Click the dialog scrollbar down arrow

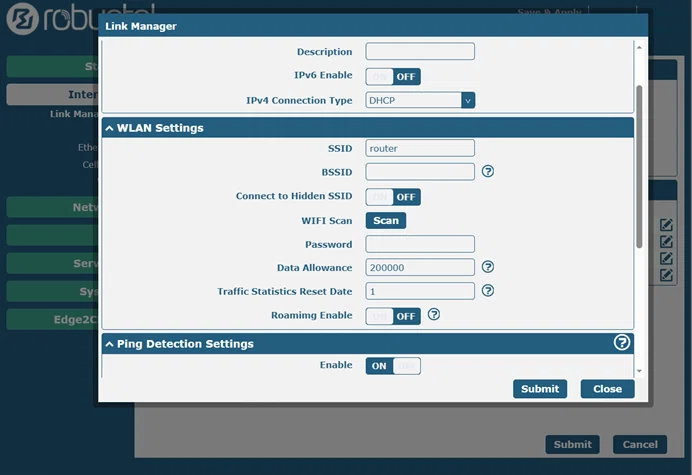639,371
